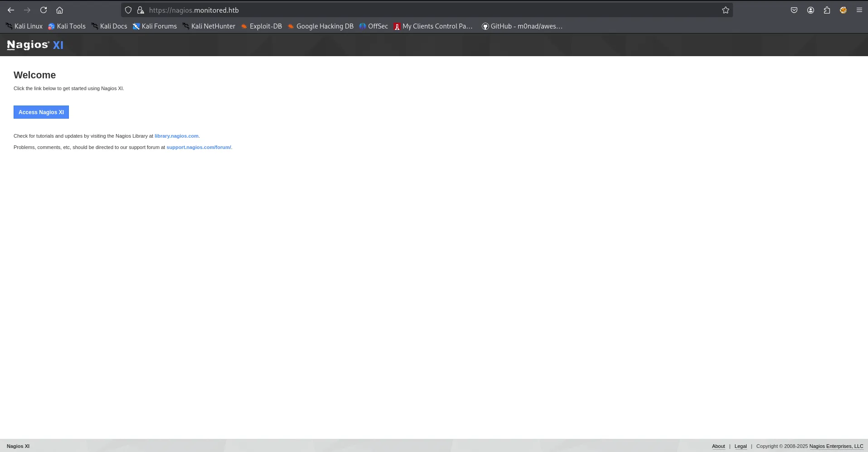The image size is (868, 452).
Task: Open the Firefox hamburger menu
Action: [859, 10]
